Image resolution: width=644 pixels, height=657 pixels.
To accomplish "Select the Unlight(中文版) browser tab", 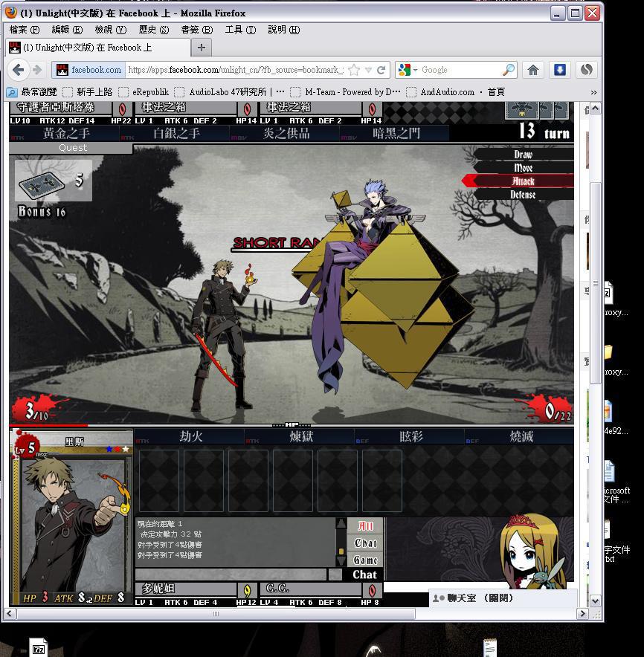I will [x=98, y=48].
